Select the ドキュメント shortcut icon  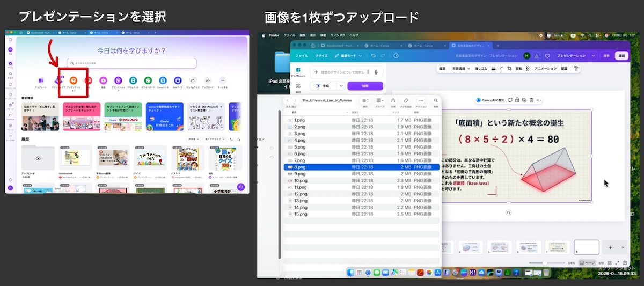click(133, 80)
